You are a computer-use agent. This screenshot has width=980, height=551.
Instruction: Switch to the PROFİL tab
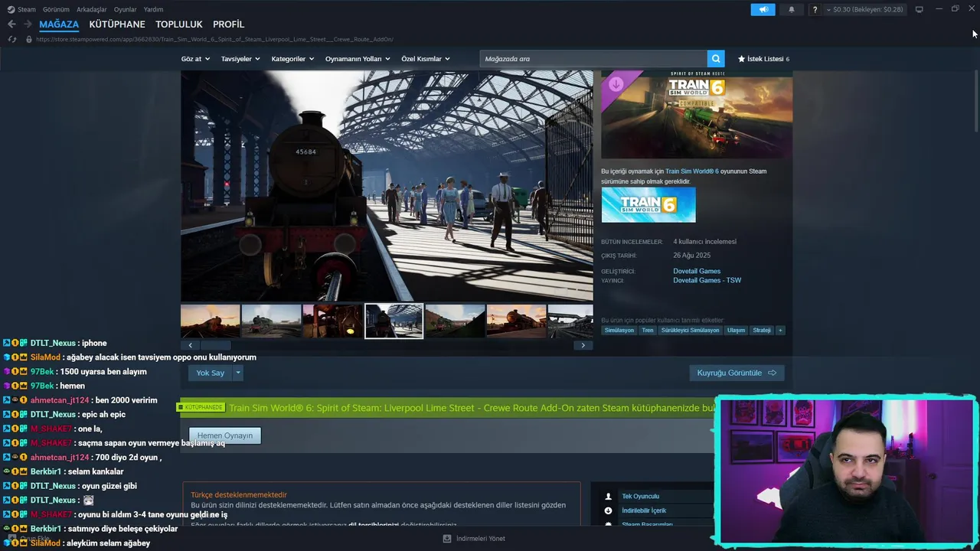[229, 24]
